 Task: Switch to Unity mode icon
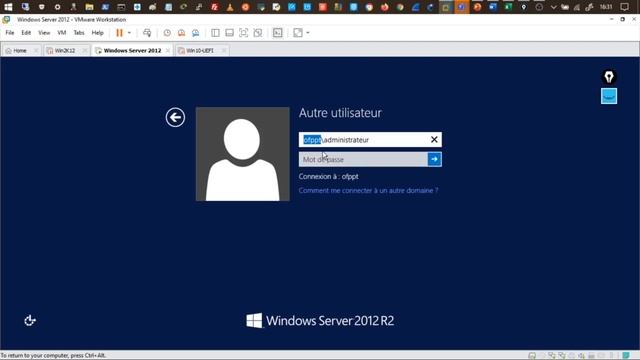tap(258, 33)
